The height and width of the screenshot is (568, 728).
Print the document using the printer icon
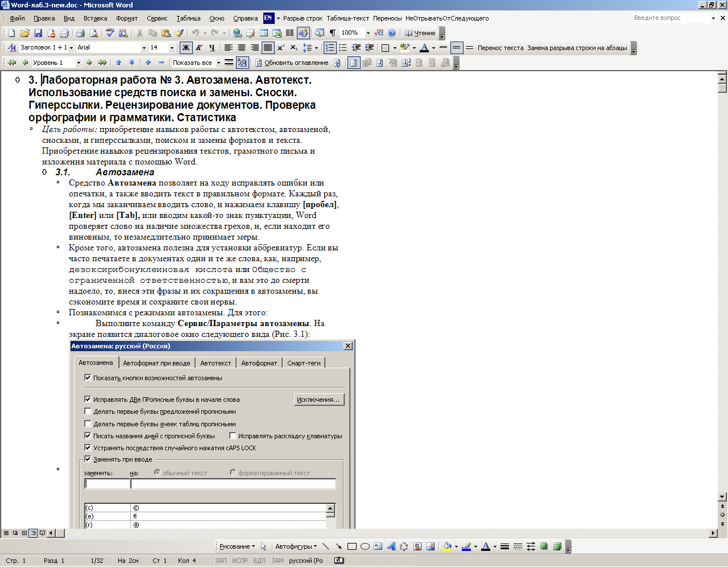point(80,33)
